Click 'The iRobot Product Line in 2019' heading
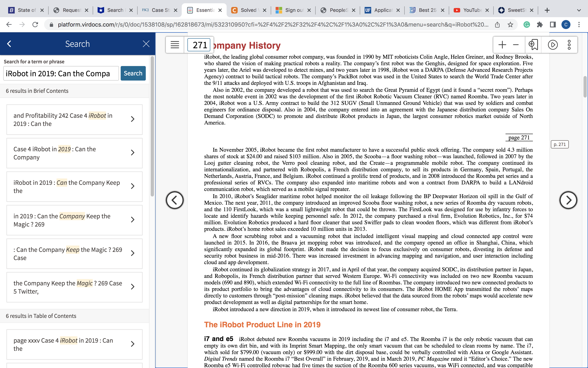 [x=262, y=325]
